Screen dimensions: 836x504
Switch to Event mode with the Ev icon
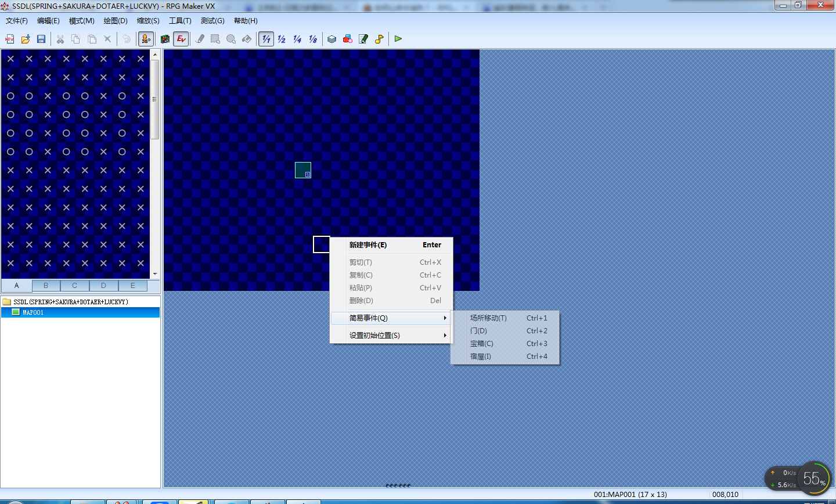point(181,39)
